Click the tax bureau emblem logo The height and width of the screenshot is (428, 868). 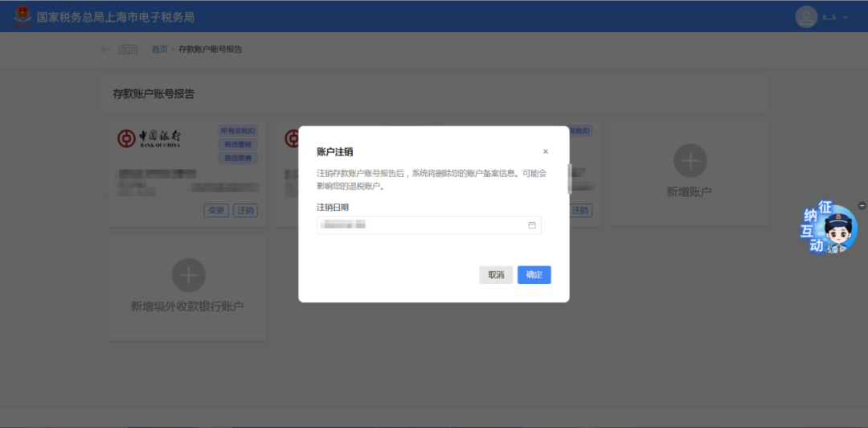point(23,16)
